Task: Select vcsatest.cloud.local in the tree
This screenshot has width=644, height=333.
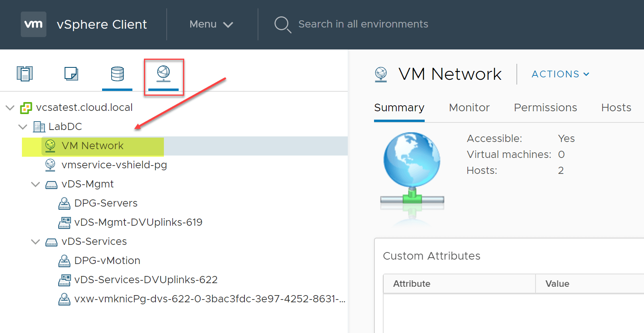Action: point(84,107)
